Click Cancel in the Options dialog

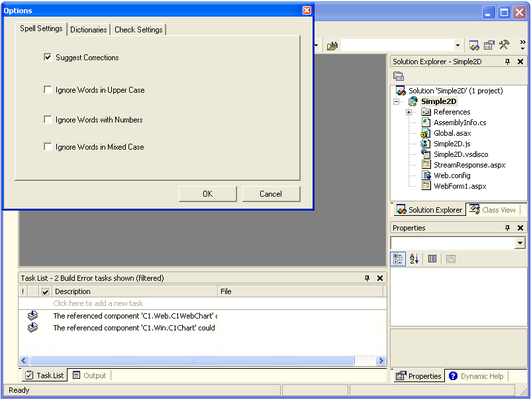click(271, 194)
